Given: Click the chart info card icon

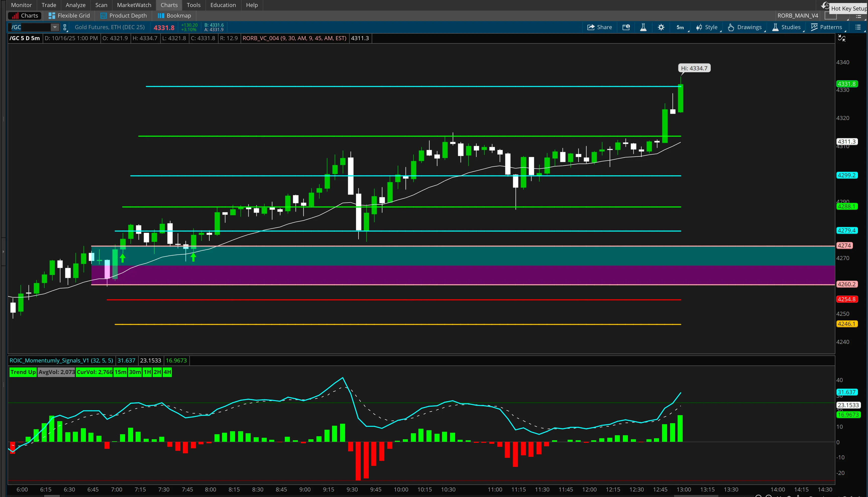Looking at the screenshot, I should pos(626,27).
